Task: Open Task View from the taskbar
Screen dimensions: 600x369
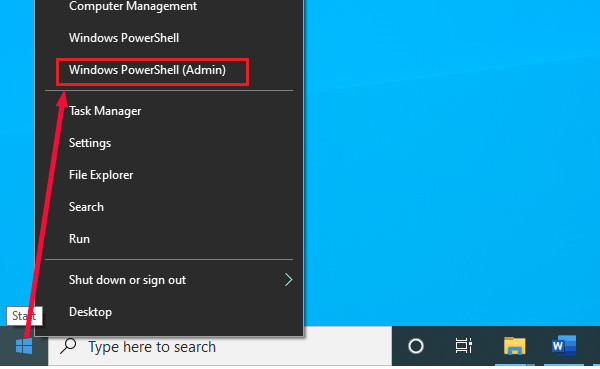Action: (x=463, y=346)
